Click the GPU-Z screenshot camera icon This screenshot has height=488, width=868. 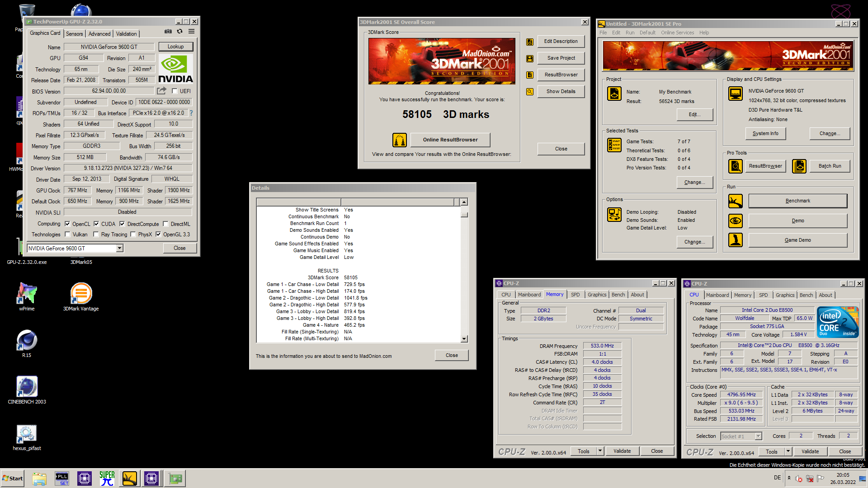pos(168,32)
